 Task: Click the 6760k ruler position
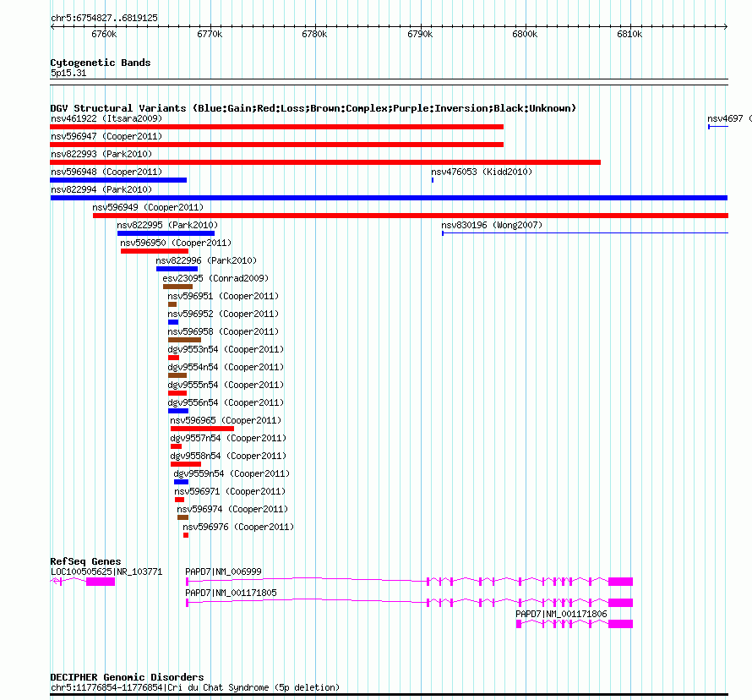(104, 34)
